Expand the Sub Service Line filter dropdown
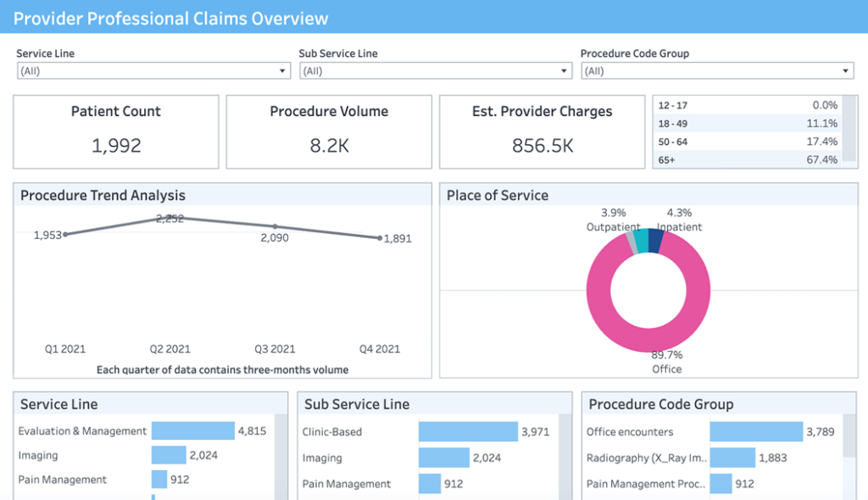This screenshot has height=500, width=868. 436,71
